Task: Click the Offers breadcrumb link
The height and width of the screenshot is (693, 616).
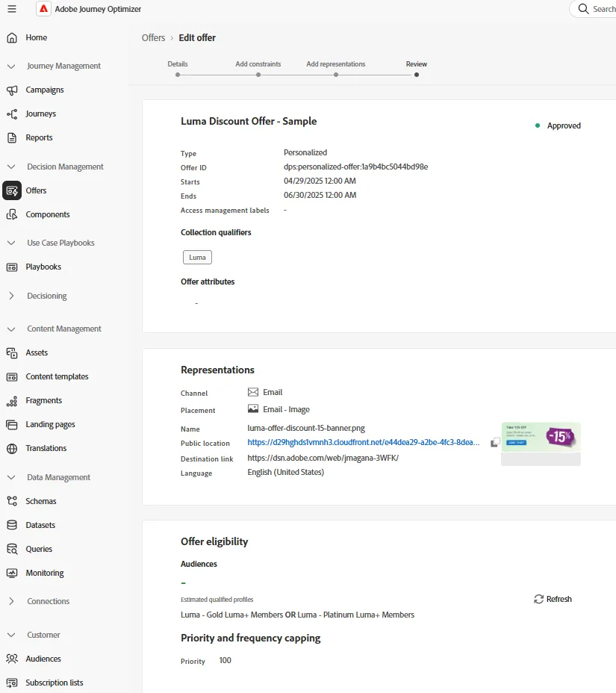Action: click(x=153, y=38)
